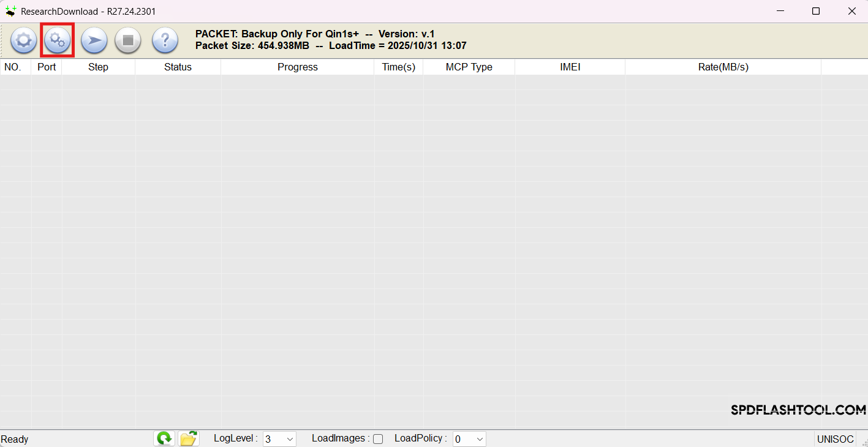868x447 pixels.
Task: Click the IMEI column header
Action: click(x=570, y=67)
